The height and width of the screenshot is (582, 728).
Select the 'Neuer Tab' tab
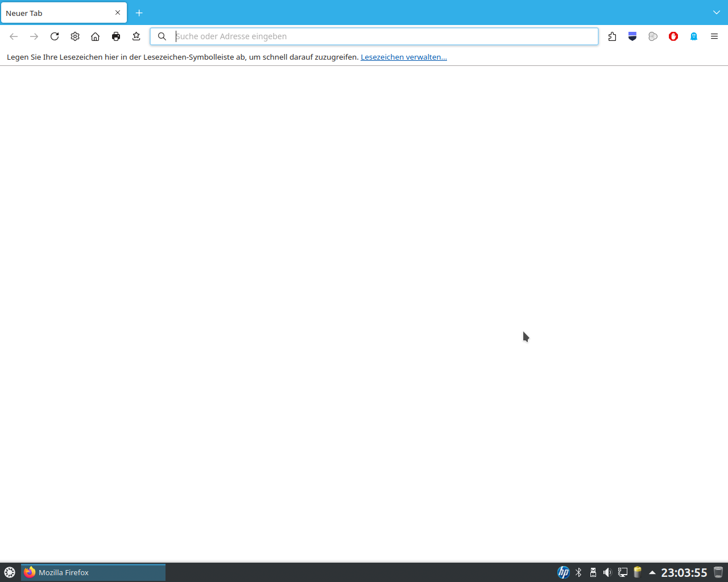pyautogui.click(x=64, y=13)
